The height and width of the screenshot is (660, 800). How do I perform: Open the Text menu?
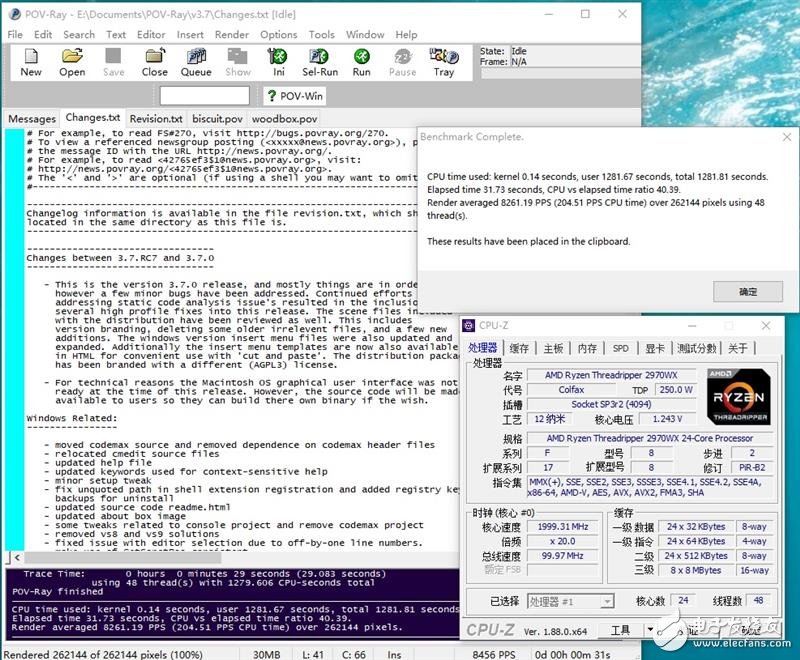[x=116, y=35]
